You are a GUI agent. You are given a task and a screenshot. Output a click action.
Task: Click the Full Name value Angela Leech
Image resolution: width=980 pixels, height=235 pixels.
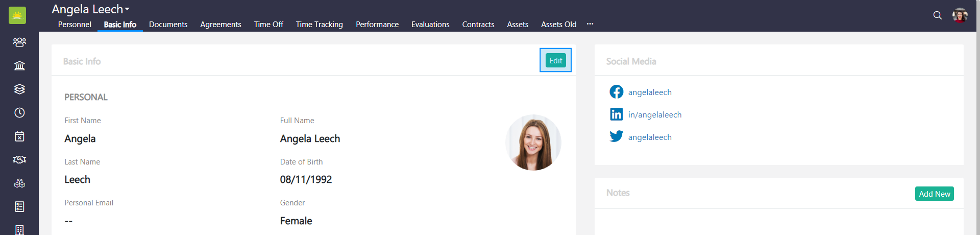pyautogui.click(x=310, y=138)
